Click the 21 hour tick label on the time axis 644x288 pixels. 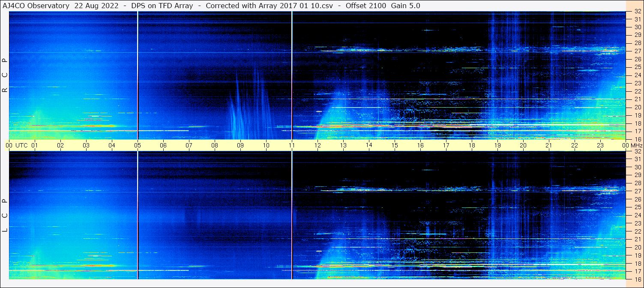click(549, 145)
